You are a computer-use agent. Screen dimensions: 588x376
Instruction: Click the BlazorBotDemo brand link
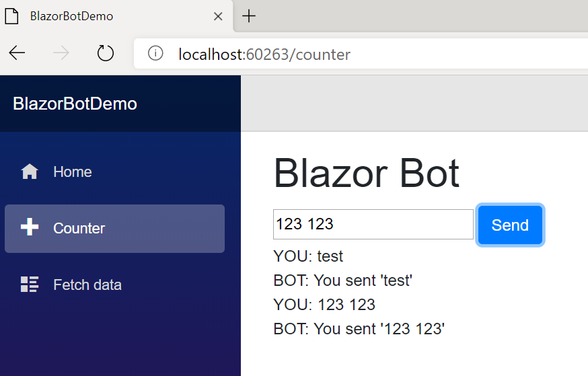[x=75, y=104]
